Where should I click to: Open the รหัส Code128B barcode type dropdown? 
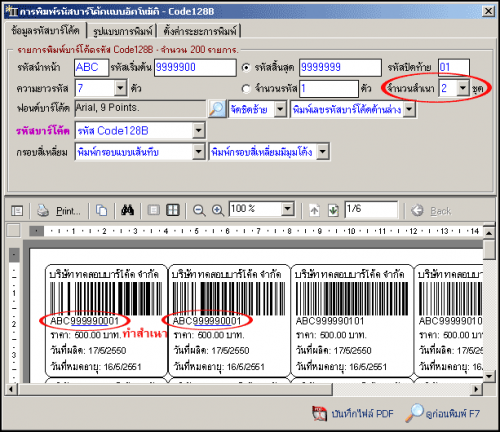pyautogui.click(x=199, y=130)
